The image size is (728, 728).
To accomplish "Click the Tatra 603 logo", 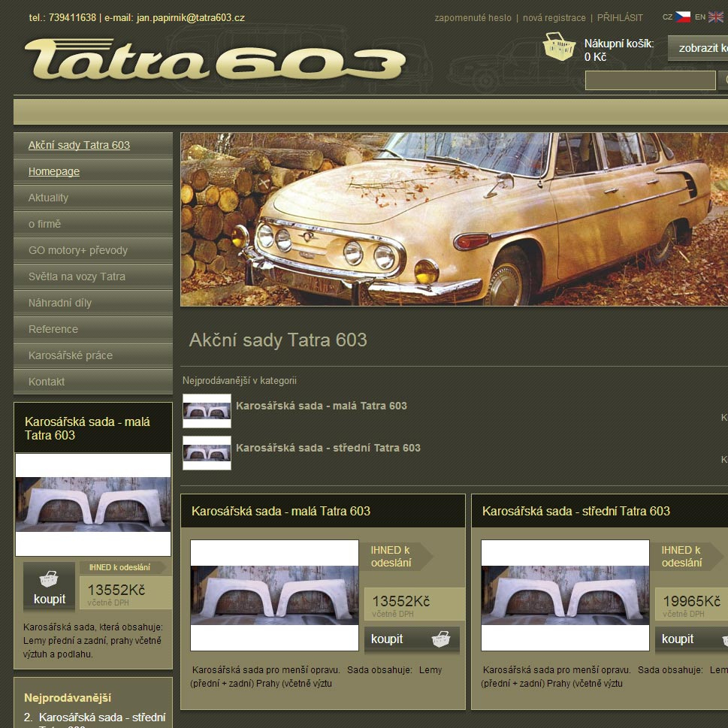I will coord(215,60).
